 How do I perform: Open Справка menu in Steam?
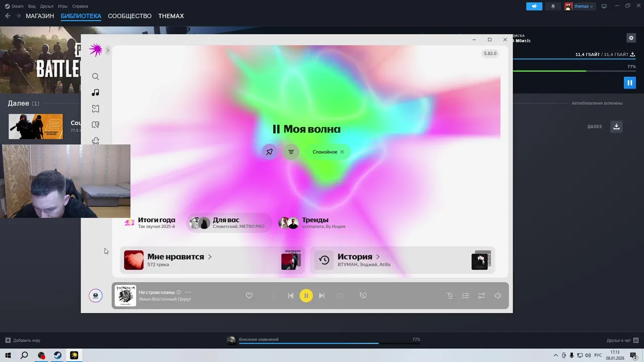80,6
